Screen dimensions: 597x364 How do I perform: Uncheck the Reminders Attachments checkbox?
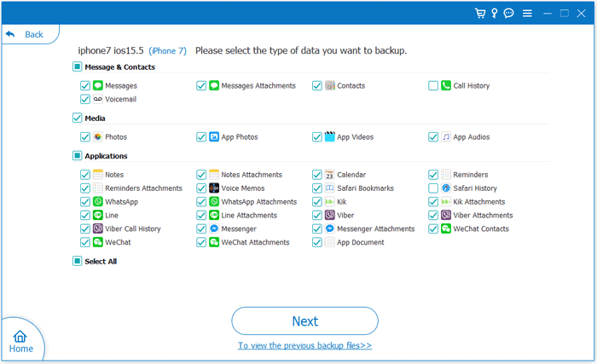[x=85, y=188]
